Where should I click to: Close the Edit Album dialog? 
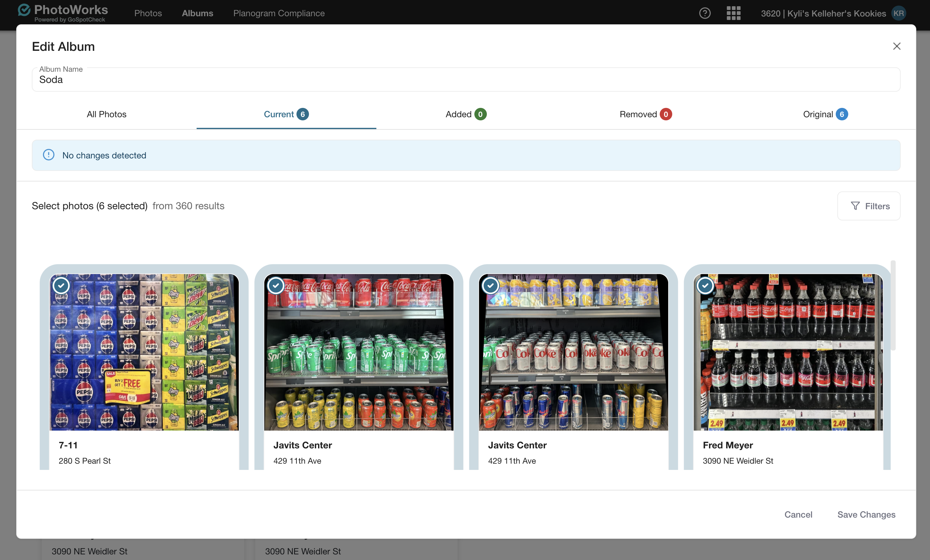click(896, 46)
